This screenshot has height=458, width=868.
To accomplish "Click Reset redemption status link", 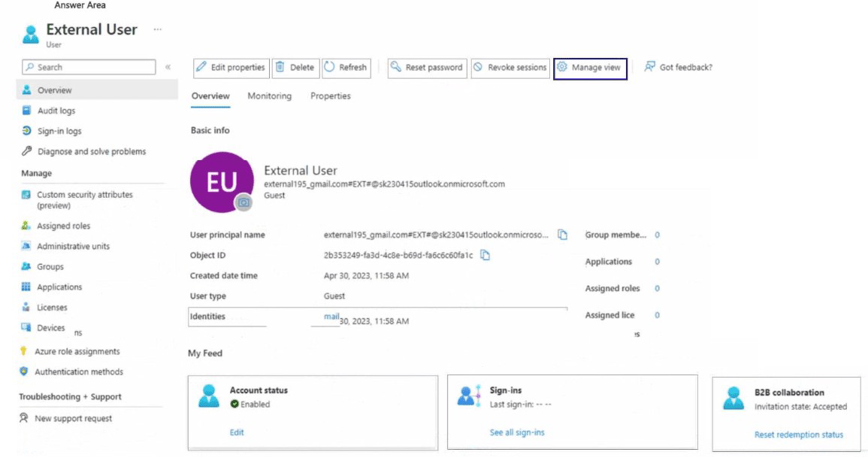I will click(x=798, y=435).
